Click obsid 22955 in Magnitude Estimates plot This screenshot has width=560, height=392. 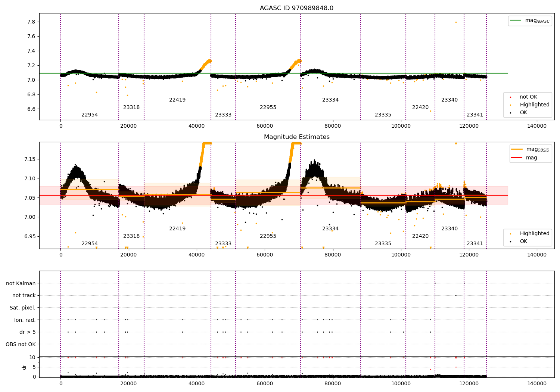coord(268,236)
